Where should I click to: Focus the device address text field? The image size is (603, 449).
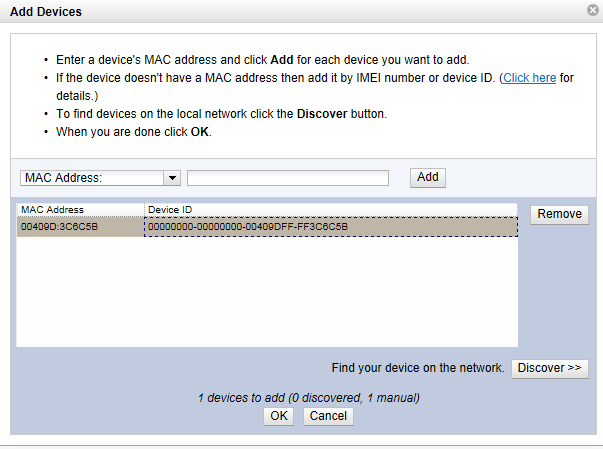point(288,178)
